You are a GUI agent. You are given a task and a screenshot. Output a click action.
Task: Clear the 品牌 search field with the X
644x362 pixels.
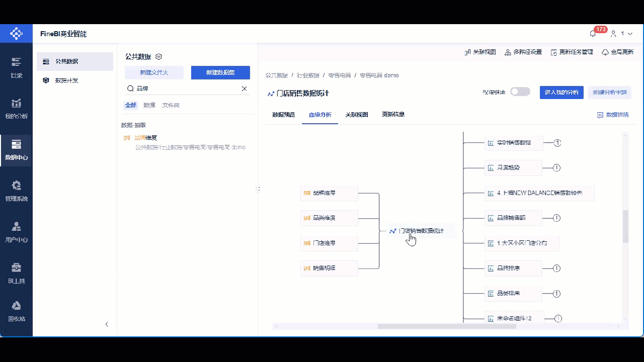(244, 88)
